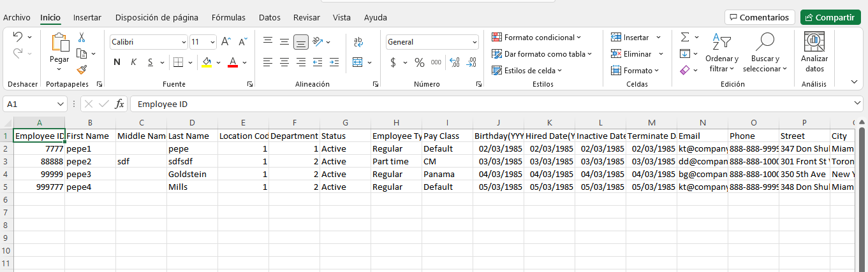Click the Undo arrow icon
The width and height of the screenshot is (868, 272).
[x=17, y=37]
